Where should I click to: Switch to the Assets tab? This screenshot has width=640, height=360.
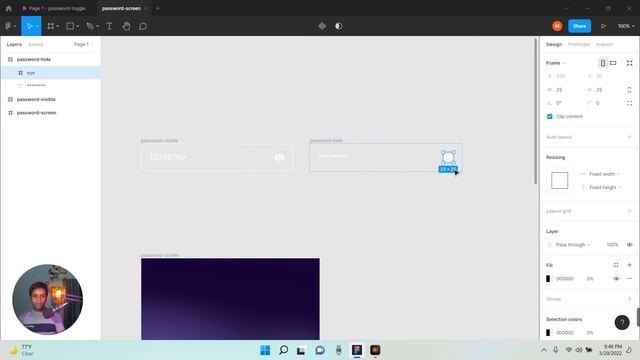click(x=36, y=44)
